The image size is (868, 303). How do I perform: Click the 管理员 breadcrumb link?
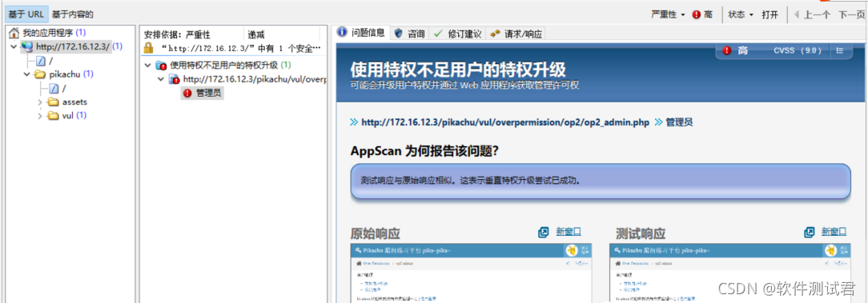(x=679, y=122)
